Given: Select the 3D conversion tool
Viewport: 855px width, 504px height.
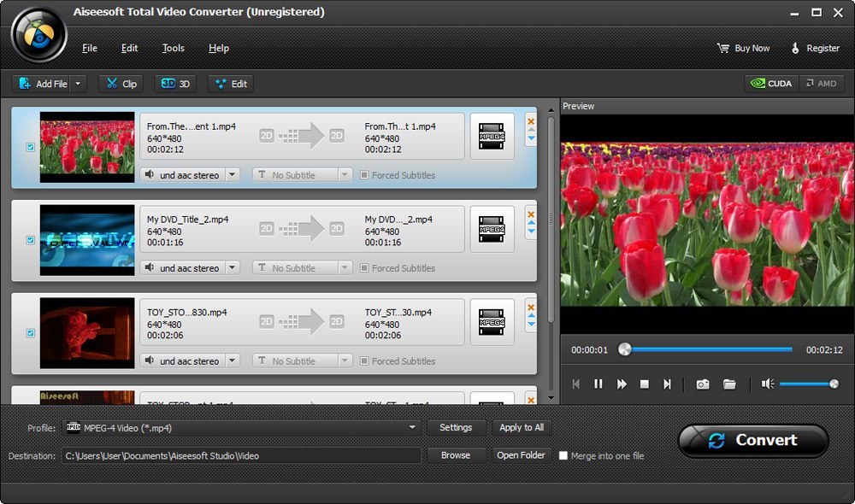Looking at the screenshot, I should click(x=175, y=83).
